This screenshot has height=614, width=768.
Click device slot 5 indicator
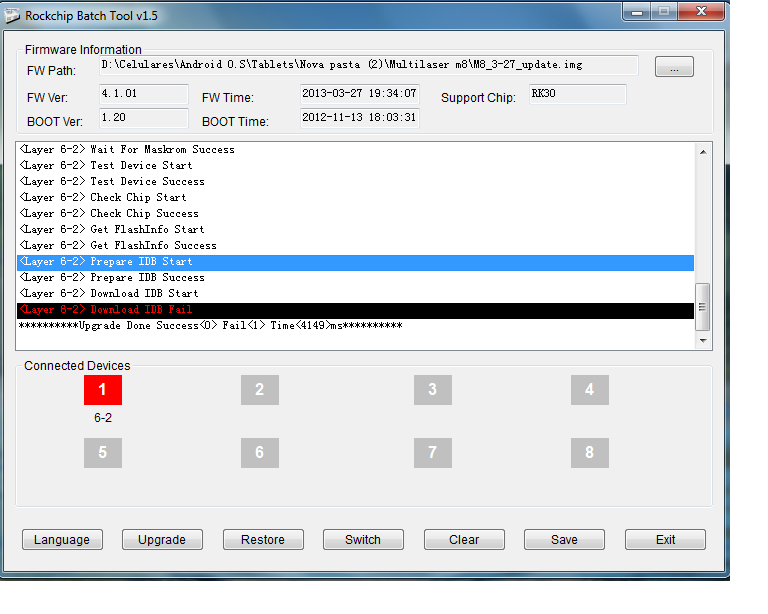(x=102, y=452)
